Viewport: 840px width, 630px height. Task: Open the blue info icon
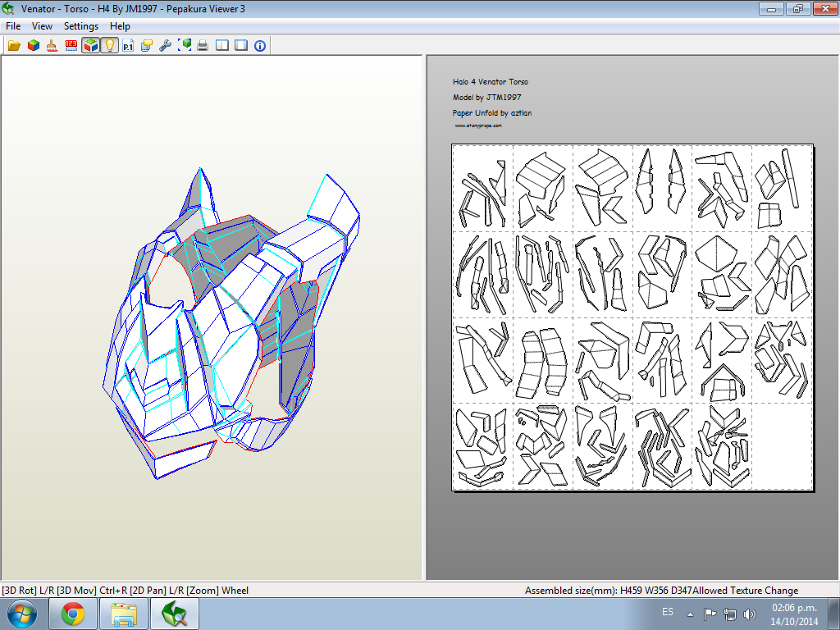[x=260, y=46]
